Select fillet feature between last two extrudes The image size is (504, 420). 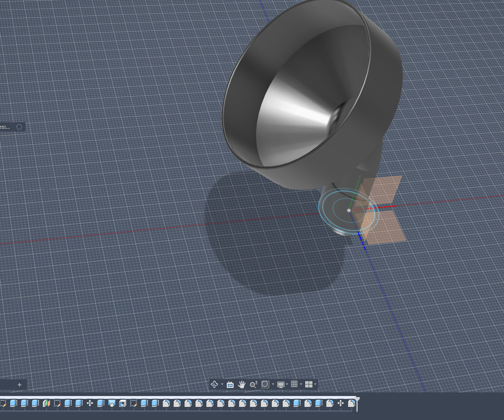coord(308,403)
